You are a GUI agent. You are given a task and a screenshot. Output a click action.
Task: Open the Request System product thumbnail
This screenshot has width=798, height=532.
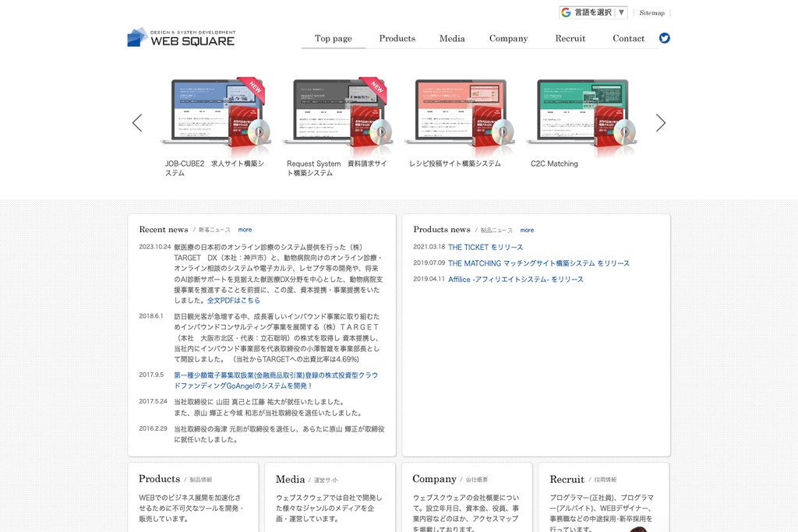point(338,116)
